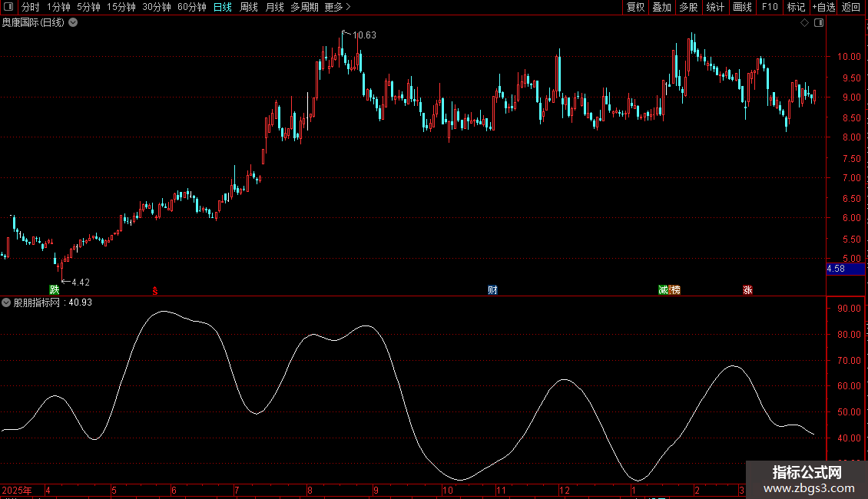This screenshot has height=499, width=868.
Task: Click the green 减 shareholding reduction marker
Action: (664, 290)
